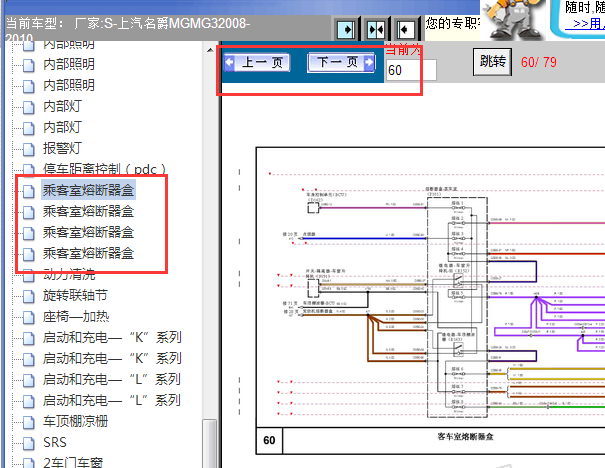
Task: Open 报警灯 tree item
Action: click(62, 148)
